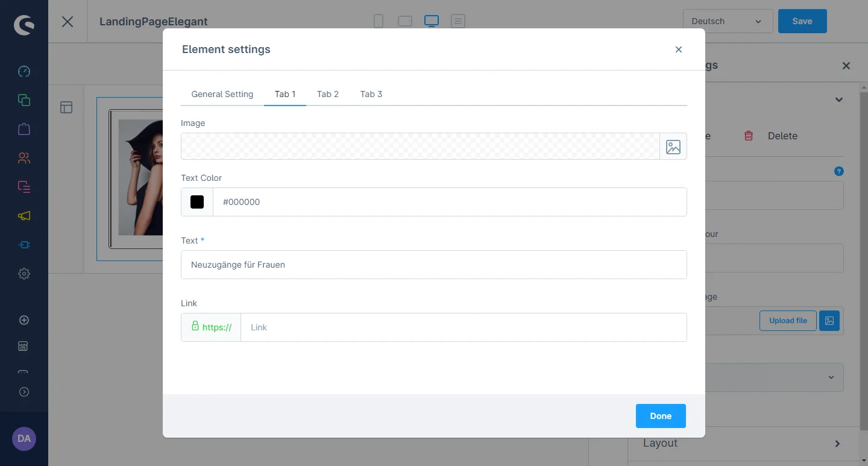This screenshot has height=466, width=868.
Task: Open the Orders bag icon in sidebar
Action: click(24, 129)
